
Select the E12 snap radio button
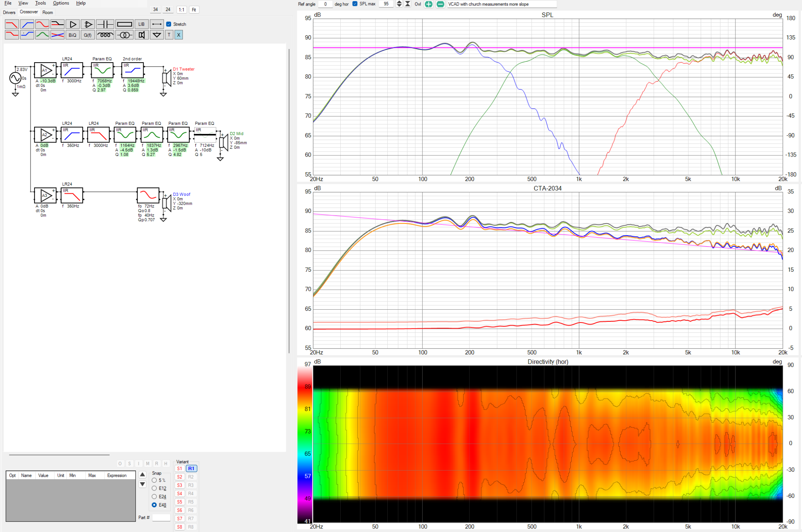coord(154,489)
